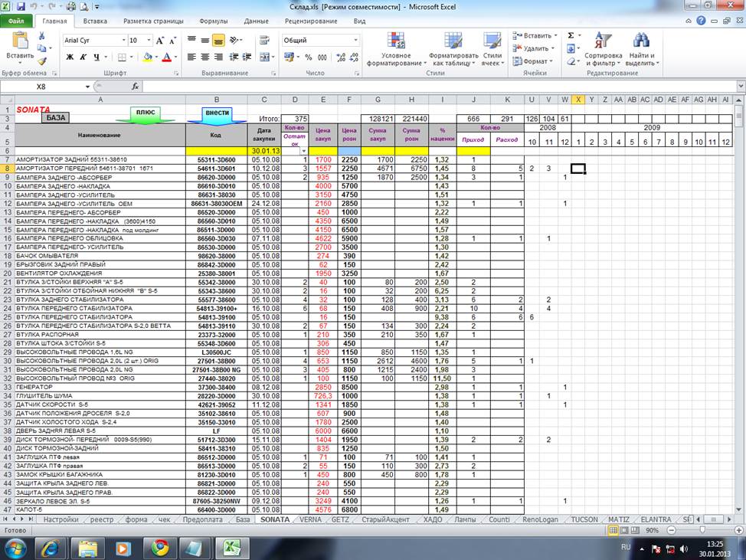The image size is (746, 560).
Task: Click the Merge and Center cells icon
Action: tap(264, 57)
